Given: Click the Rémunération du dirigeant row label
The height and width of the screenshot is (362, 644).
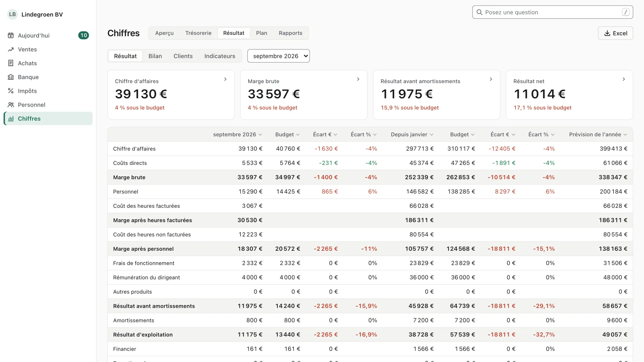Looking at the screenshot, I should 147,278.
